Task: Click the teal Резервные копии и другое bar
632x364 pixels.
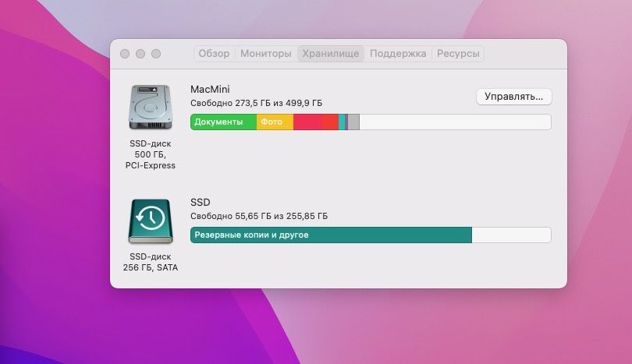Action: [x=331, y=235]
